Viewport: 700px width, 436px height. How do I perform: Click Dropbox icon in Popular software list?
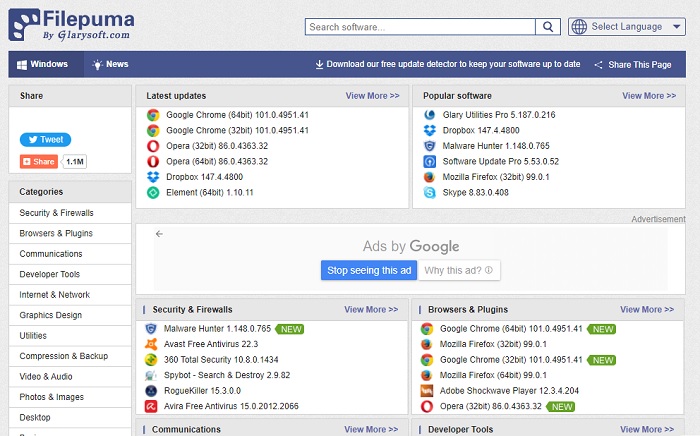(429, 131)
